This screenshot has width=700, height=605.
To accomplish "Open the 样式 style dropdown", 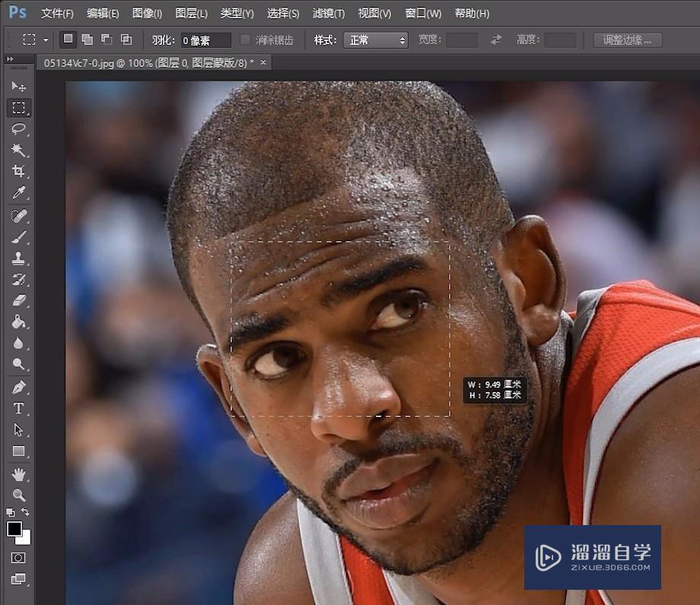I will [375, 40].
